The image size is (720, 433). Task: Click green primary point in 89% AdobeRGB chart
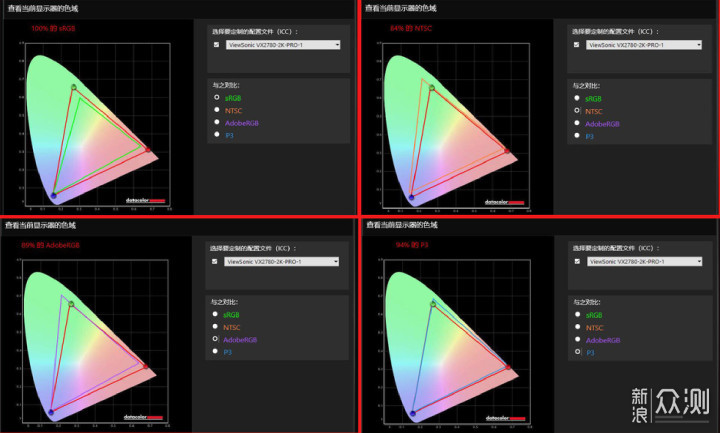click(x=71, y=304)
